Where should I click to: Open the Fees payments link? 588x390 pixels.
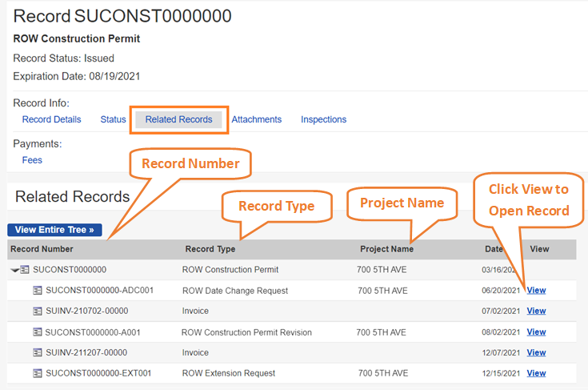[x=32, y=160]
